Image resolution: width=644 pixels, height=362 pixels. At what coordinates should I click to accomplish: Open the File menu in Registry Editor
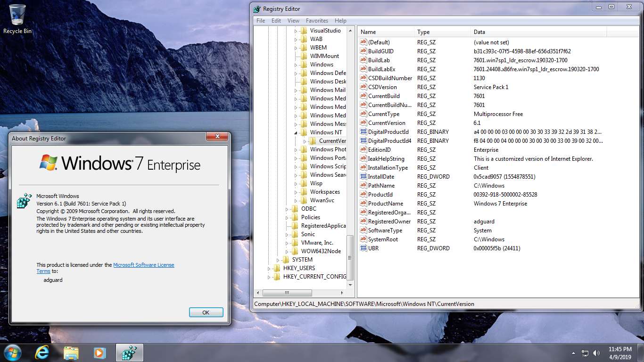261,21
